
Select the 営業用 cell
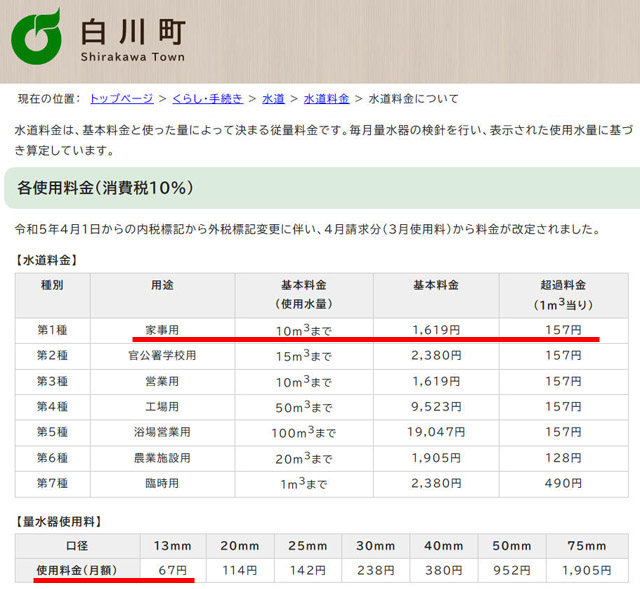point(162,381)
